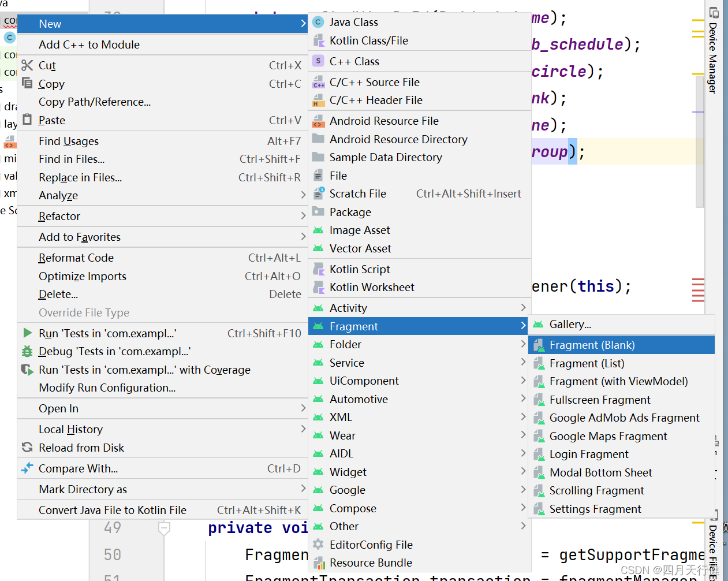Click Add C++ to Module
This screenshot has width=728, height=581.
coord(162,44)
